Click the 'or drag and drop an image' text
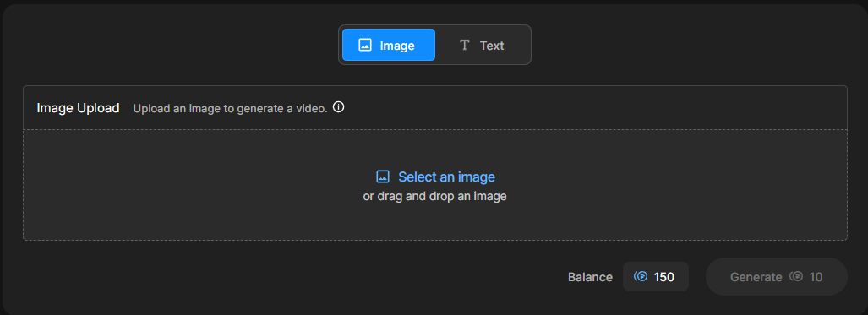 [435, 196]
